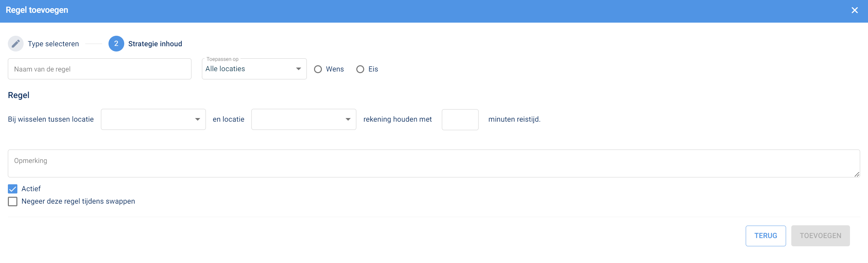
Task: Open the Toepassen op dropdown
Action: tap(254, 69)
